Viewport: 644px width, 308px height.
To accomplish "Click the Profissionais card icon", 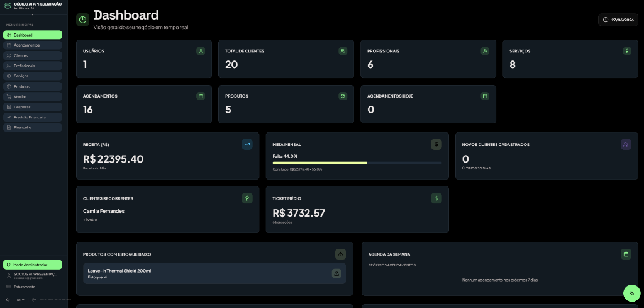I will click(x=485, y=51).
